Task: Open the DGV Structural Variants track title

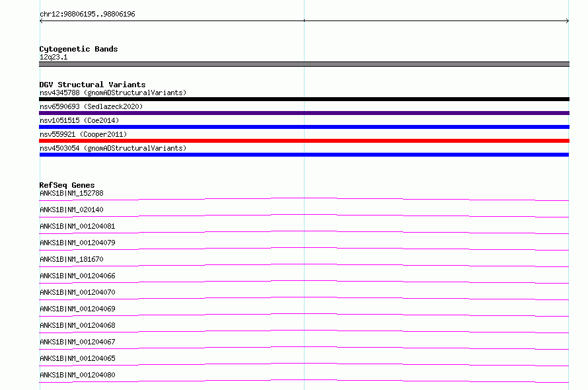Action: (x=92, y=85)
